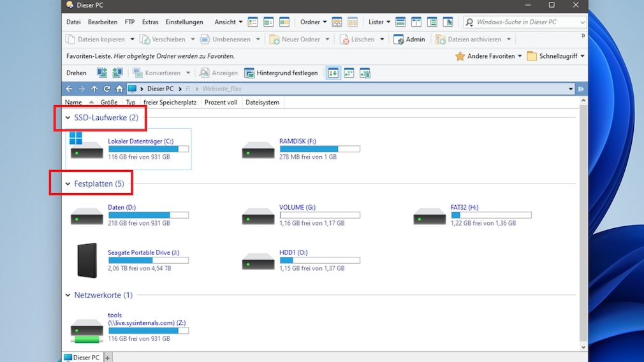The height and width of the screenshot is (362, 644).
Task: Collapse the SSD-Laufwerke group
Action: tap(68, 118)
